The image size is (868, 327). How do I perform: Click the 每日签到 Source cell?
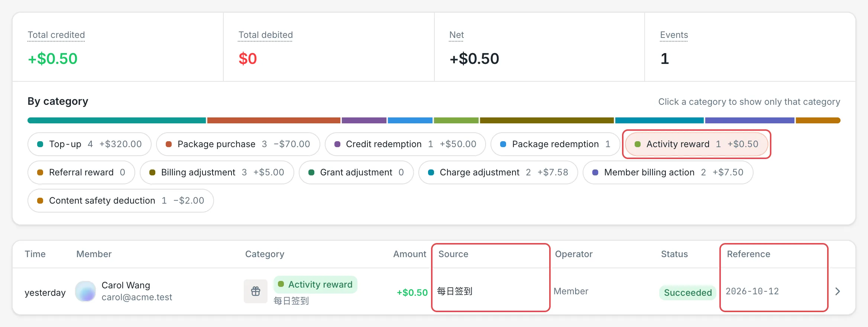[454, 291]
